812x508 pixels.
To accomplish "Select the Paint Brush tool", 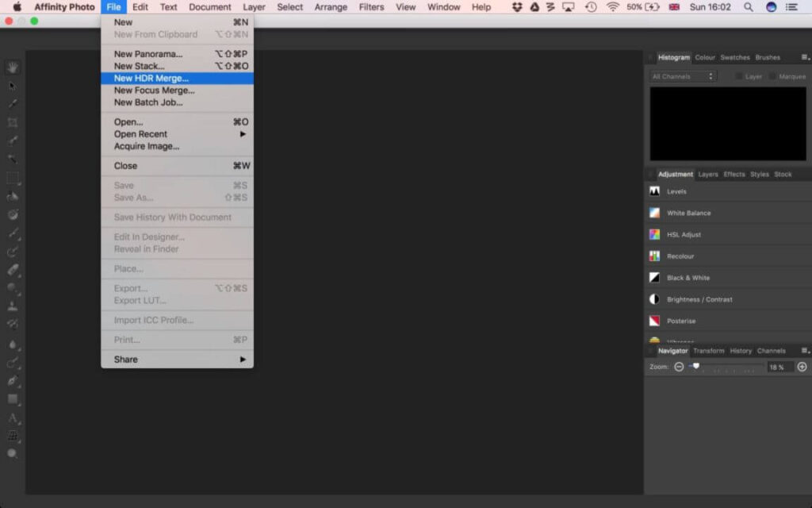I will (x=13, y=233).
